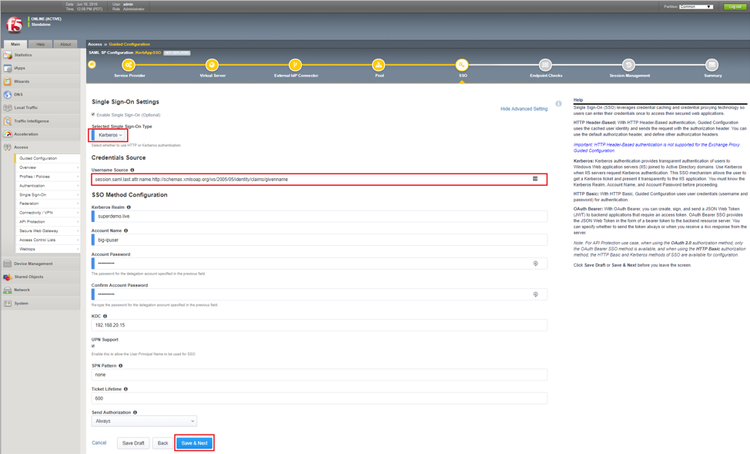Expand the Profiles / Policies submenu arrow
The height and width of the screenshot is (454, 750).
click(x=77, y=177)
